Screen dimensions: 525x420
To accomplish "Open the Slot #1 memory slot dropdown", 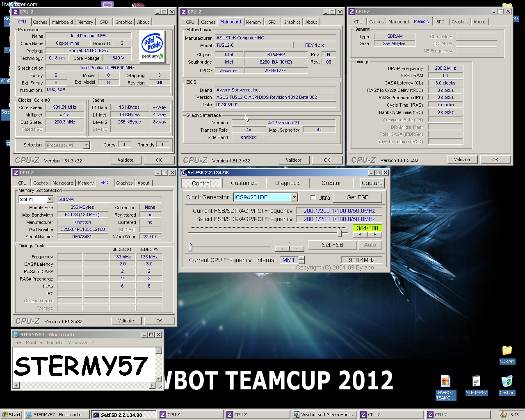I will [x=50, y=199].
